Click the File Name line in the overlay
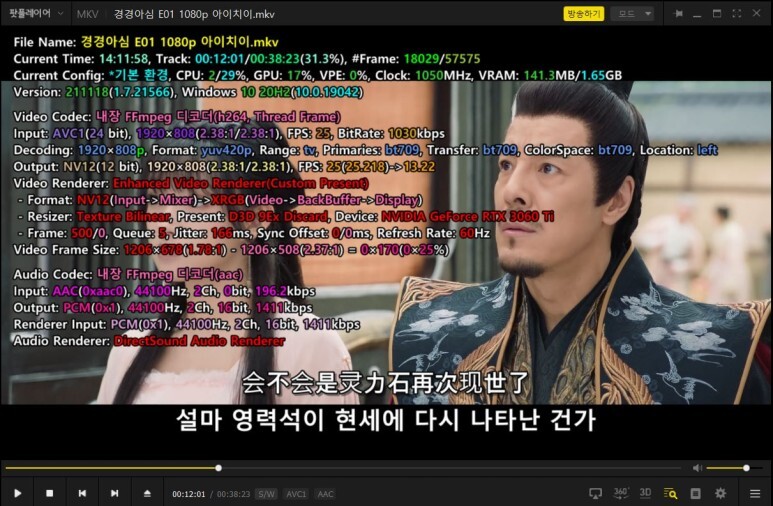Screen dimensions: 773x506 click(x=146, y=42)
